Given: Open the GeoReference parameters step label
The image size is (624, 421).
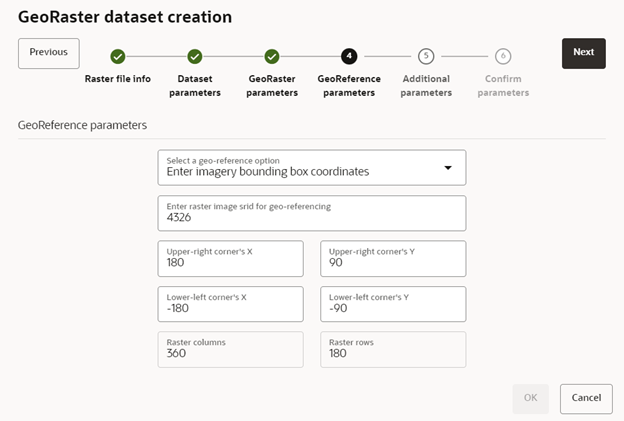Looking at the screenshot, I should point(349,86).
